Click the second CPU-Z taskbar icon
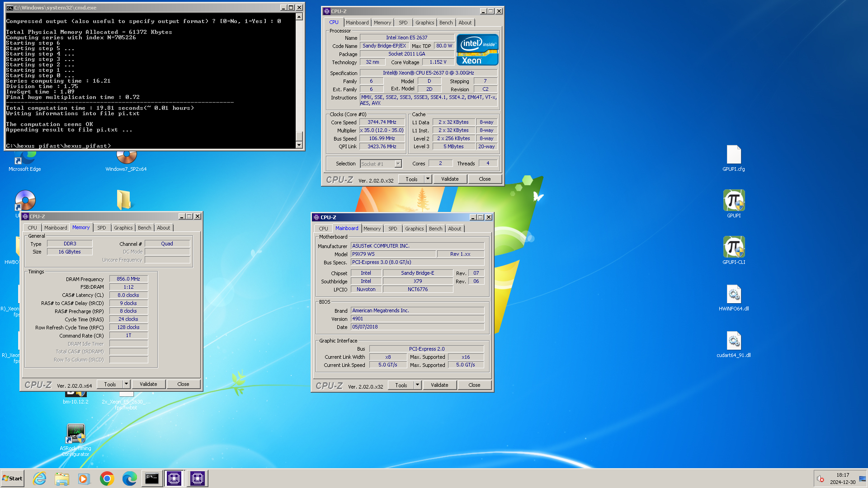The image size is (868, 488). 198,479
